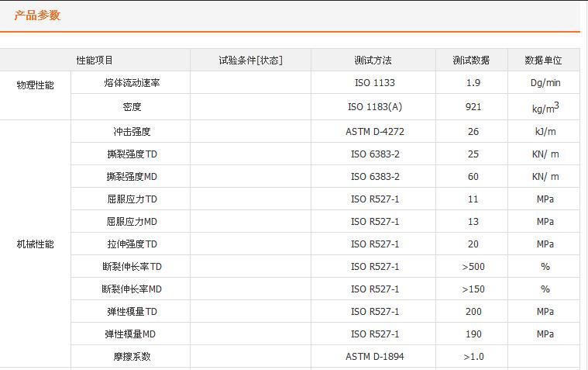Select the 摩擦系数 row label
588x370 pixels.
132,357
